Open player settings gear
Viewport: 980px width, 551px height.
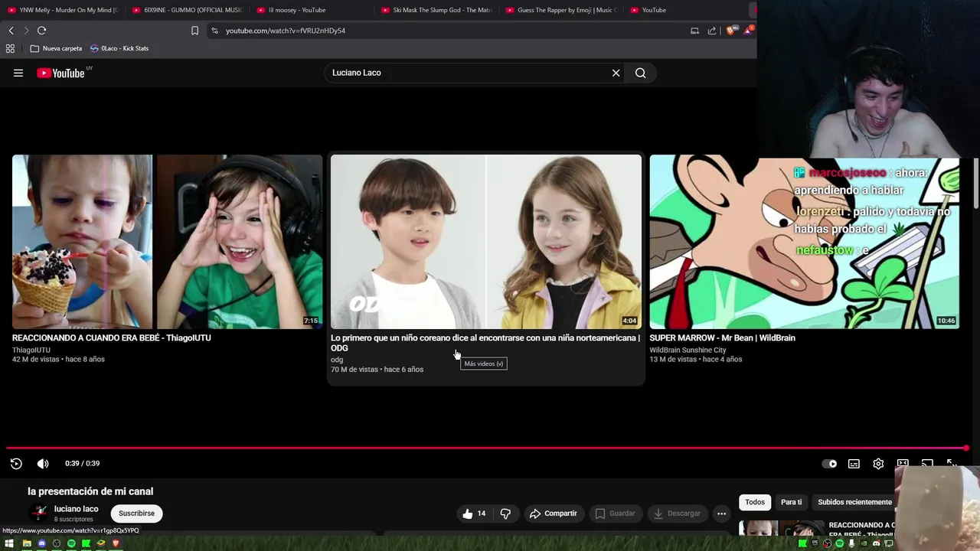[878, 464]
